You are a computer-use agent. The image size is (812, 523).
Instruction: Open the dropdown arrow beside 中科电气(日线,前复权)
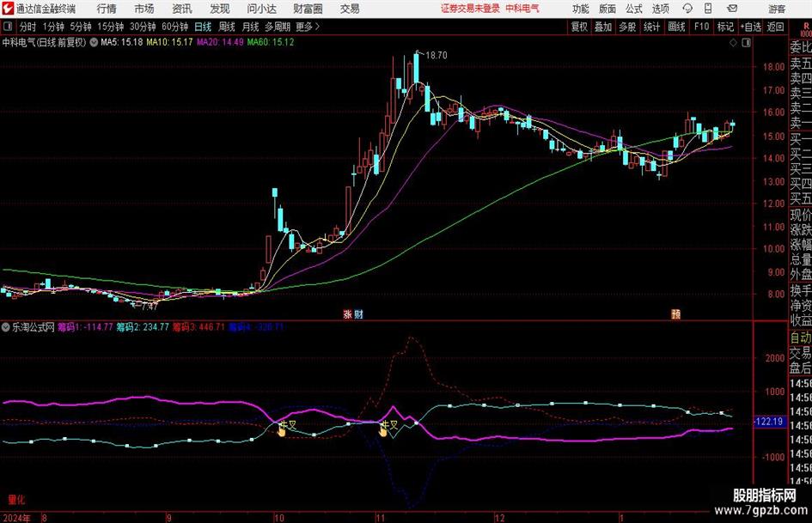[x=94, y=42]
